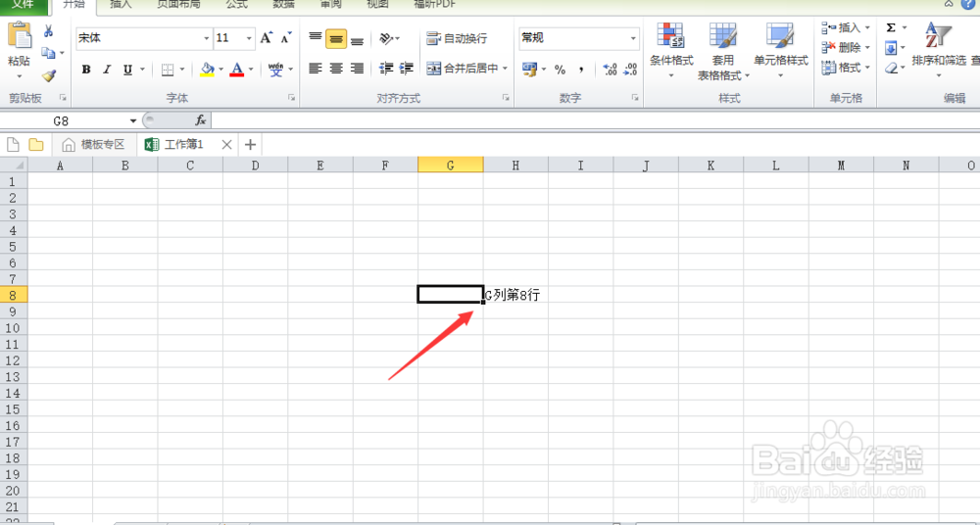Close the 工作簿1 tab with its X
This screenshot has width=980, height=525.
coord(227,145)
